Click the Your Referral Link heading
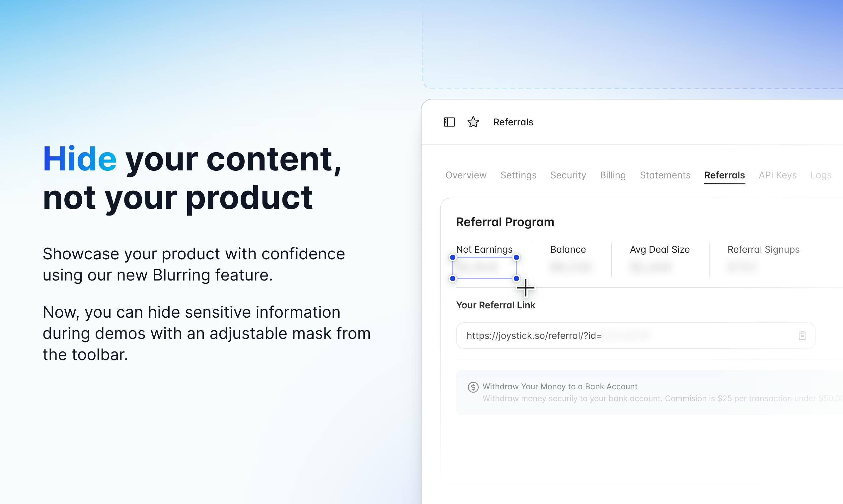Image resolution: width=843 pixels, height=504 pixels. pos(495,305)
